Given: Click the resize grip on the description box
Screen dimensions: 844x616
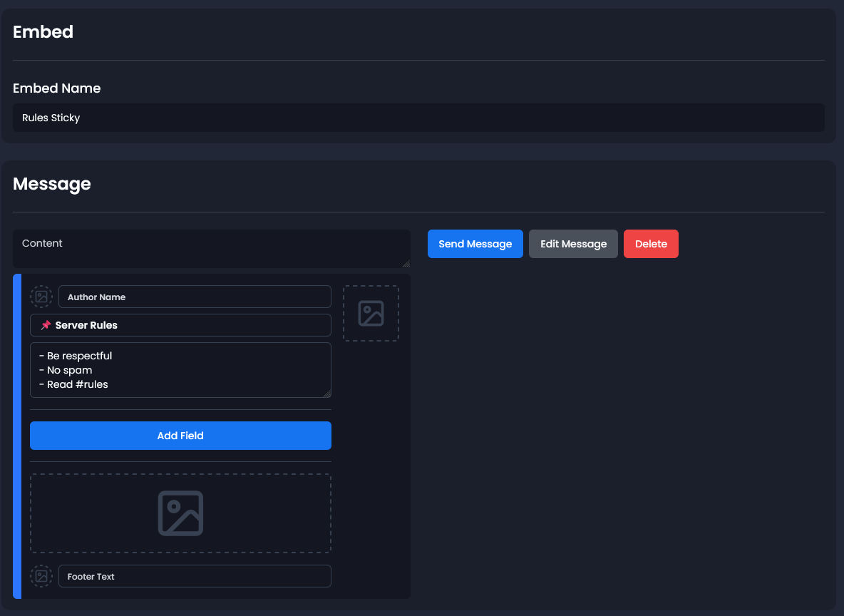Looking at the screenshot, I should coord(329,395).
